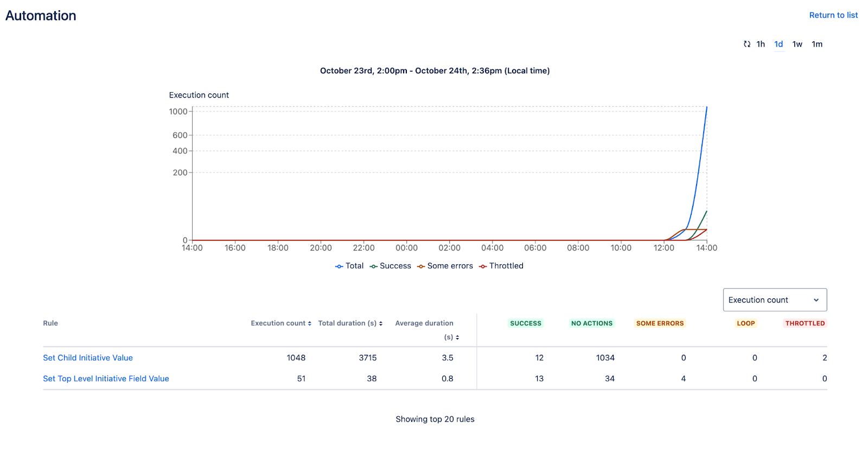Screen dimensions: 868x470
Task: Toggle the Throttled series in legend
Action: pyautogui.click(x=501, y=266)
